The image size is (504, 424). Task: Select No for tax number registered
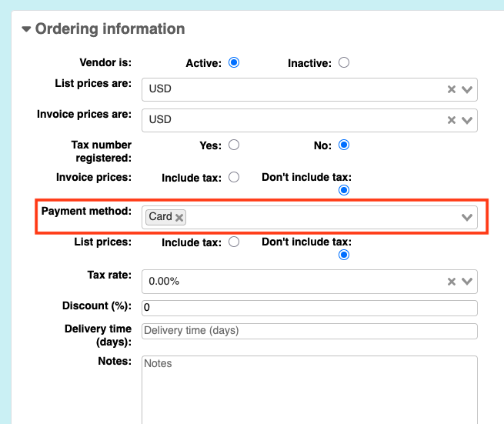(x=344, y=145)
